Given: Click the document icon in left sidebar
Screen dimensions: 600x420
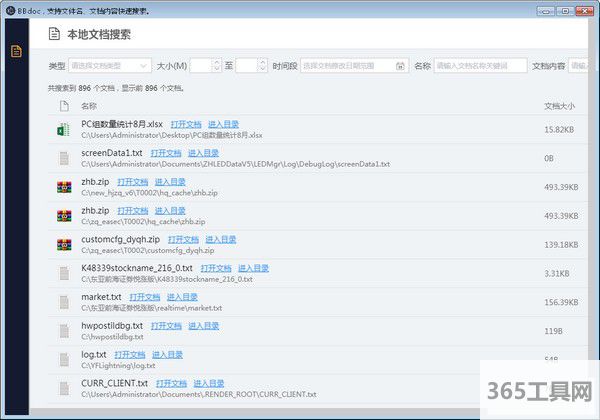Looking at the screenshot, I should (15, 51).
